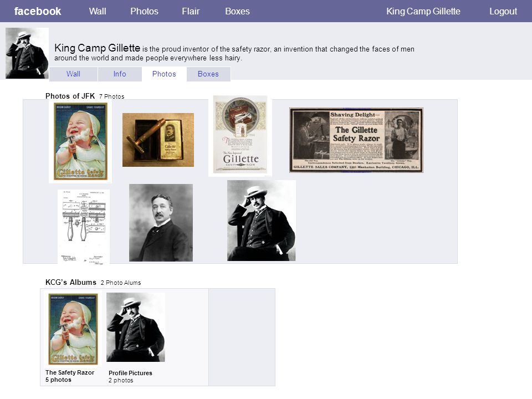The height and width of the screenshot is (399, 532).
Task: Switch to the Boxes profile tab
Action: click(x=208, y=74)
